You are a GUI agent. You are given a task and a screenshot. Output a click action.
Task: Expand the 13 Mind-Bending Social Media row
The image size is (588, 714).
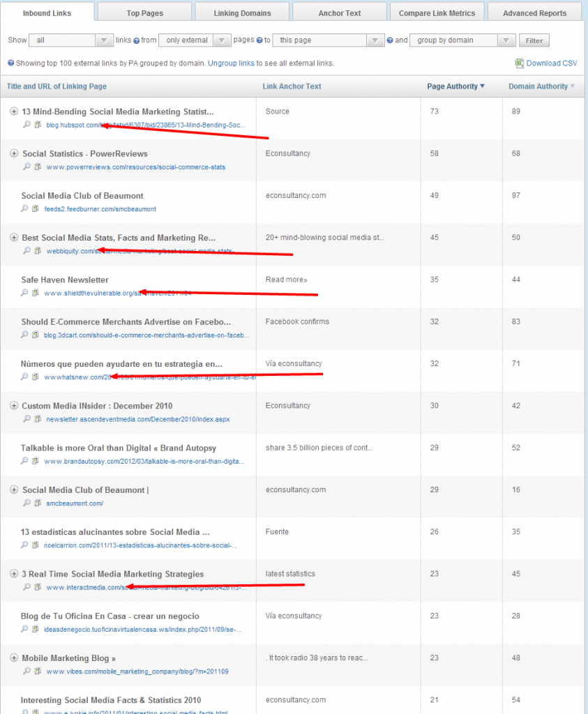point(13,112)
